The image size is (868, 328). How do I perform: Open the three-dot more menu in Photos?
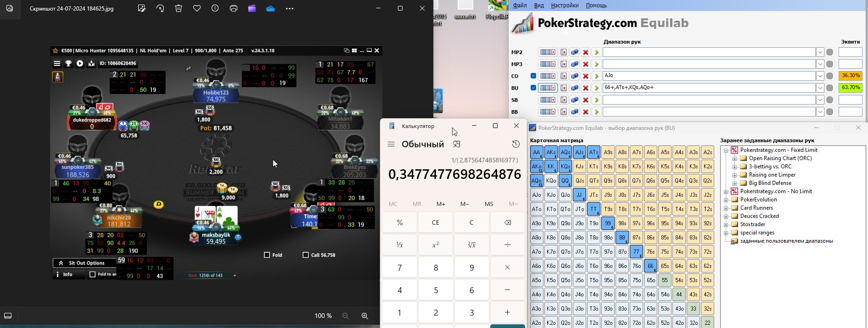289,8
